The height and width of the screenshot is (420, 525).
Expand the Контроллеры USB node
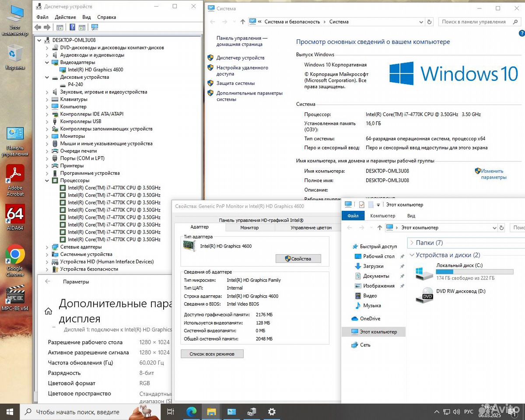[x=47, y=122]
